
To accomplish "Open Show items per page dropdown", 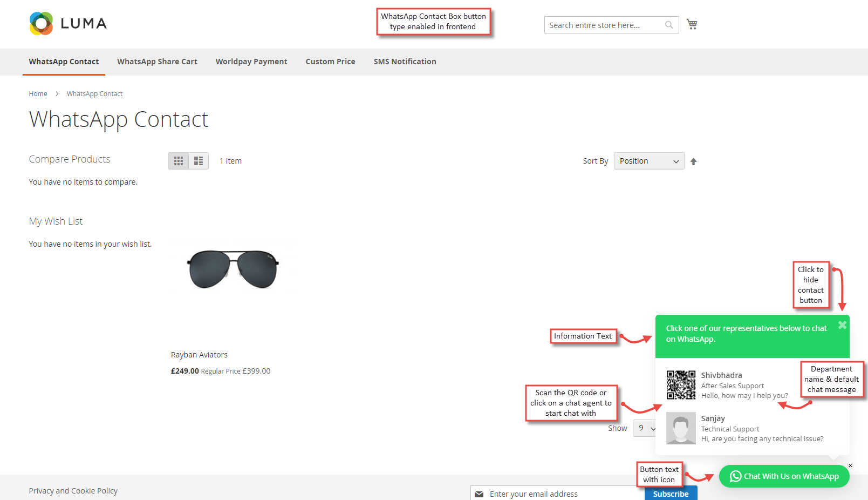I will coord(645,428).
